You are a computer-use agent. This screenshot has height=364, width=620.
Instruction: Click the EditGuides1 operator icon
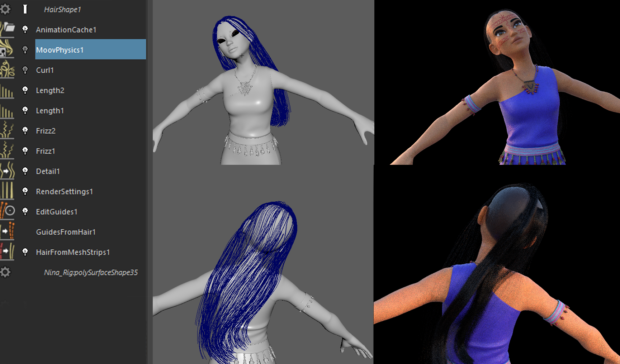7,211
